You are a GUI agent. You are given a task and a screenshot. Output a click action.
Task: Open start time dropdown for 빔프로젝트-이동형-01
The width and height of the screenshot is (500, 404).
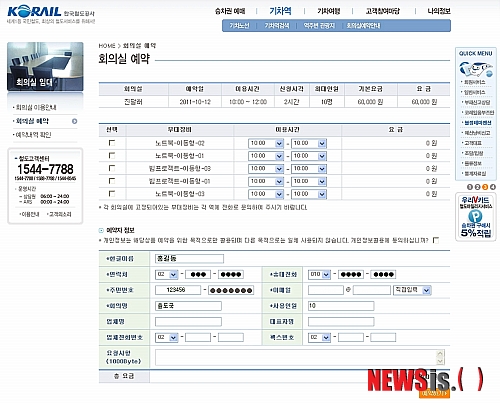[x=266, y=181]
